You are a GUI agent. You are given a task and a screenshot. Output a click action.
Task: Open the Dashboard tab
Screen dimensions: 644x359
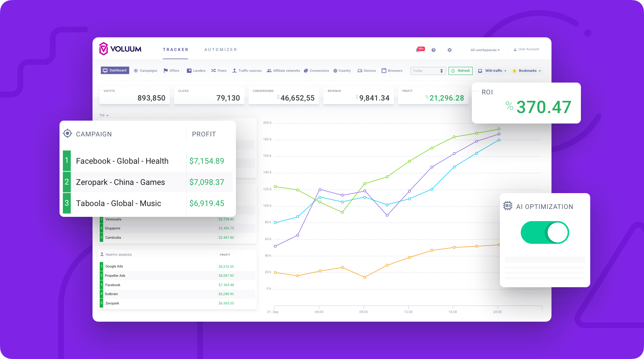115,70
